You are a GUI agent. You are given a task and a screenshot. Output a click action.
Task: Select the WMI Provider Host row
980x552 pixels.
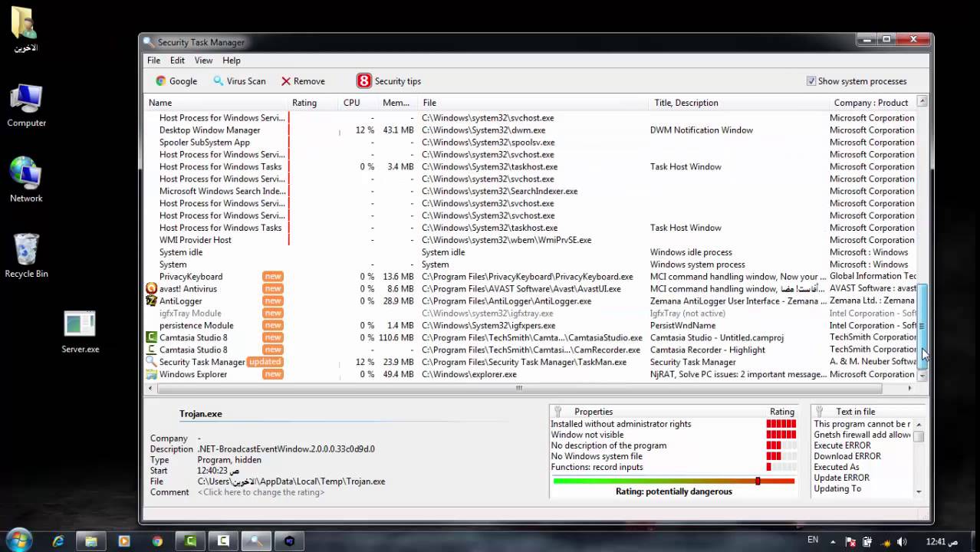[530, 240]
